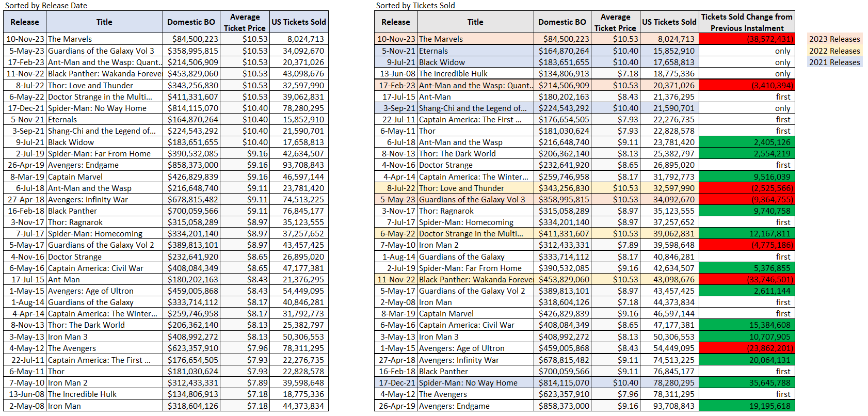Click 'first' in the Guardians of the Galaxy row
Screen dimensions: 868x416
tap(783, 257)
